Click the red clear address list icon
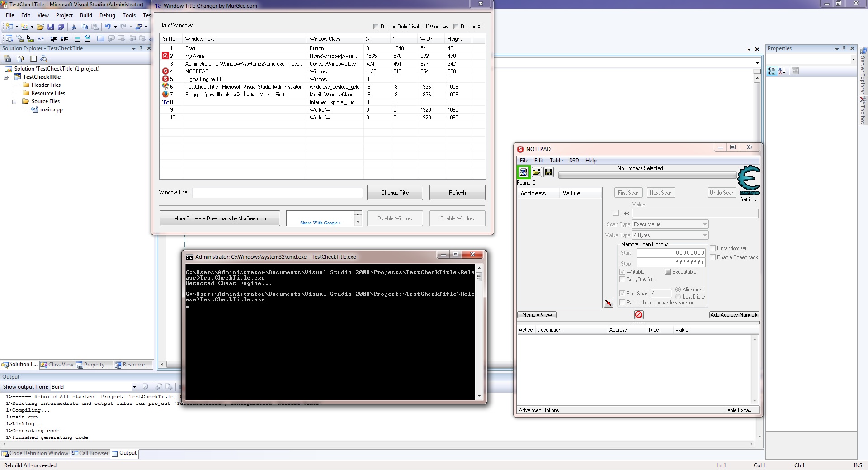 coord(638,315)
